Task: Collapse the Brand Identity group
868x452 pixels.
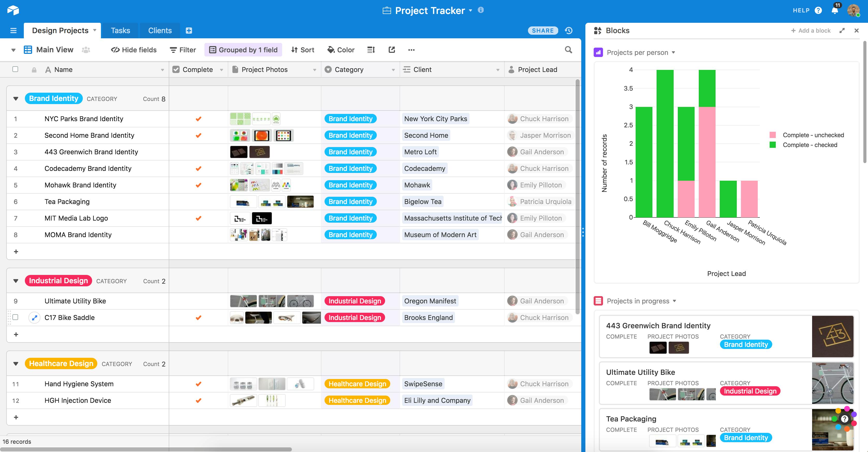Action: (16, 98)
